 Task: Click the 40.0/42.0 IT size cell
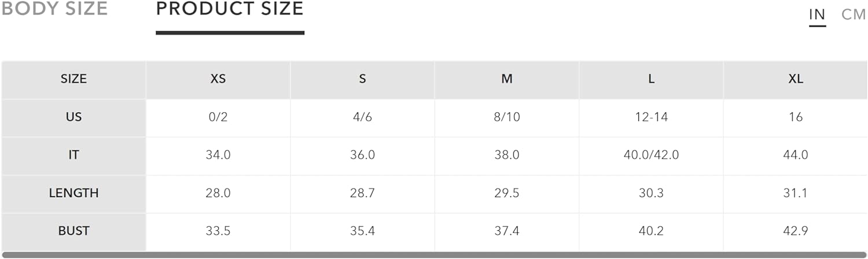point(651,156)
